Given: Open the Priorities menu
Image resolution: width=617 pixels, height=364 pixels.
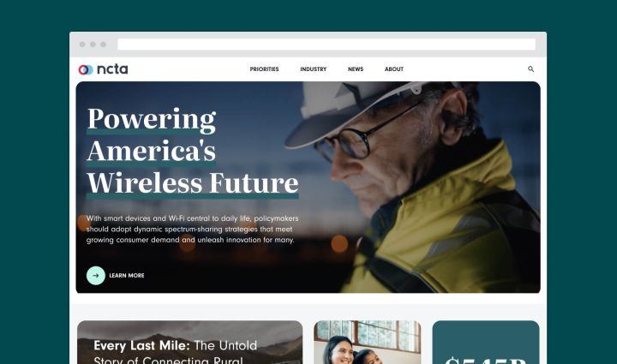Looking at the screenshot, I should (264, 69).
